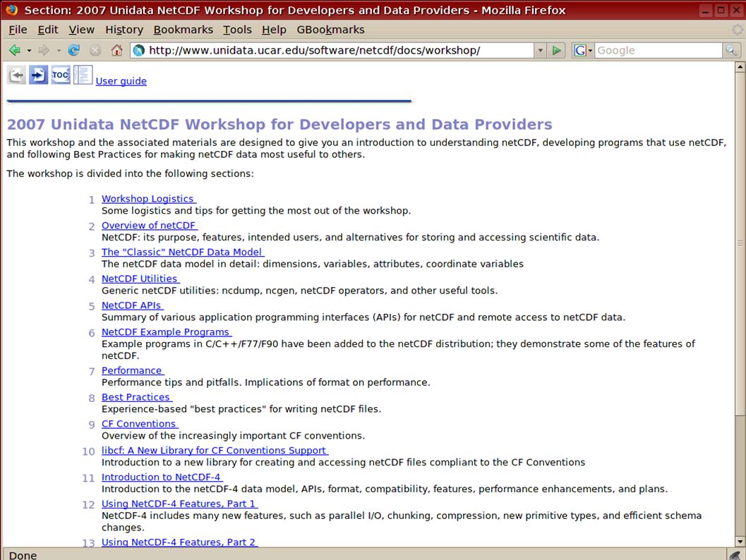746x560 pixels.
Task: Open the View menu
Action: (81, 30)
